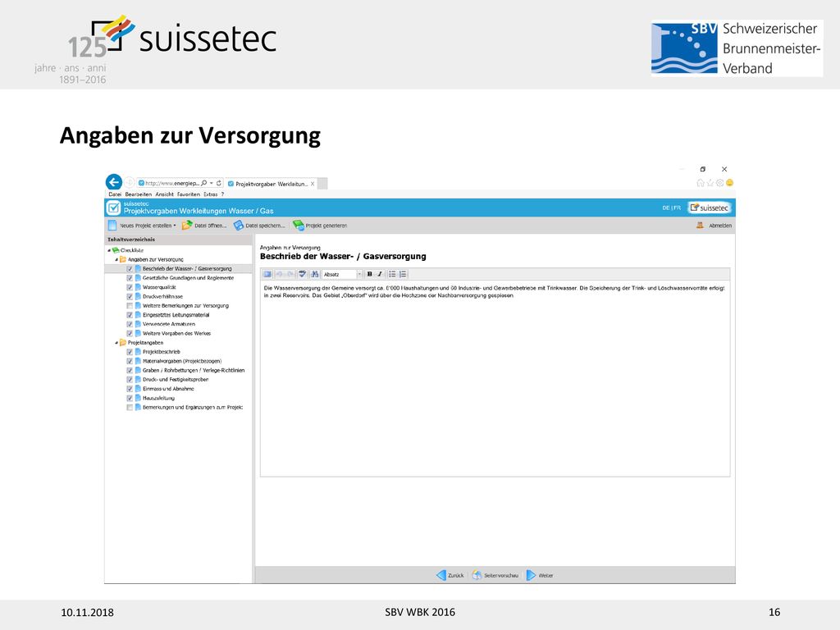This screenshot has height=630, width=840.
Task: Open the Neues Projekt erstellen dropdown arrow
Action: tap(175, 226)
